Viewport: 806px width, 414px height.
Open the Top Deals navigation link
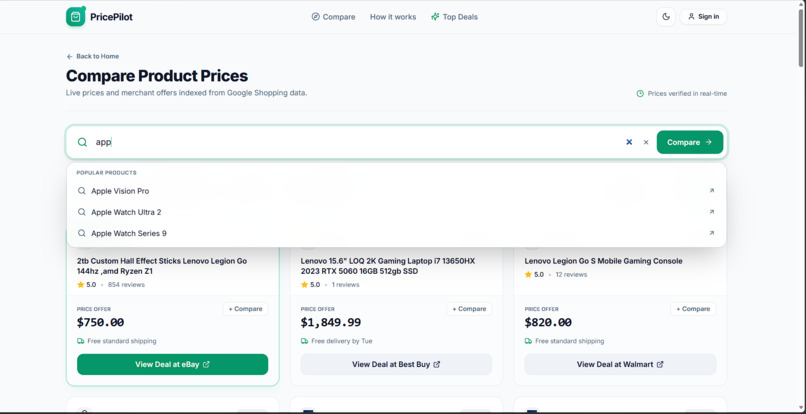[x=454, y=17]
